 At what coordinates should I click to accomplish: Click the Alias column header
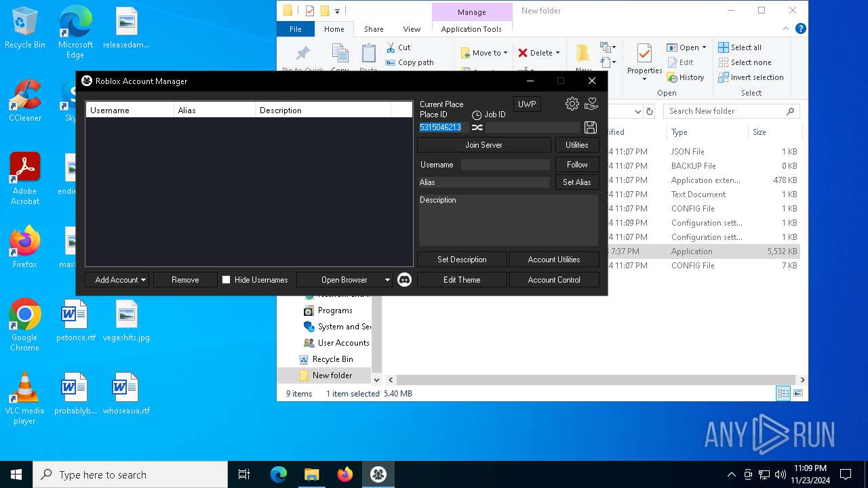(x=214, y=110)
